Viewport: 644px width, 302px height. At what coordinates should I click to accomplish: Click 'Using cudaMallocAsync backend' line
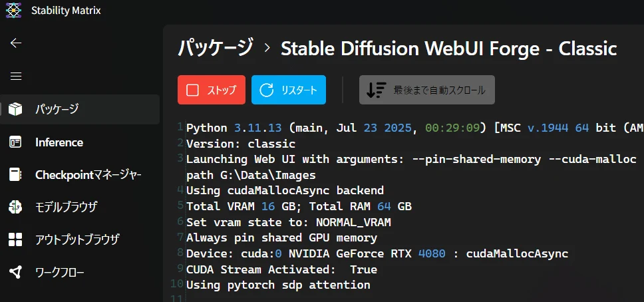pos(285,191)
